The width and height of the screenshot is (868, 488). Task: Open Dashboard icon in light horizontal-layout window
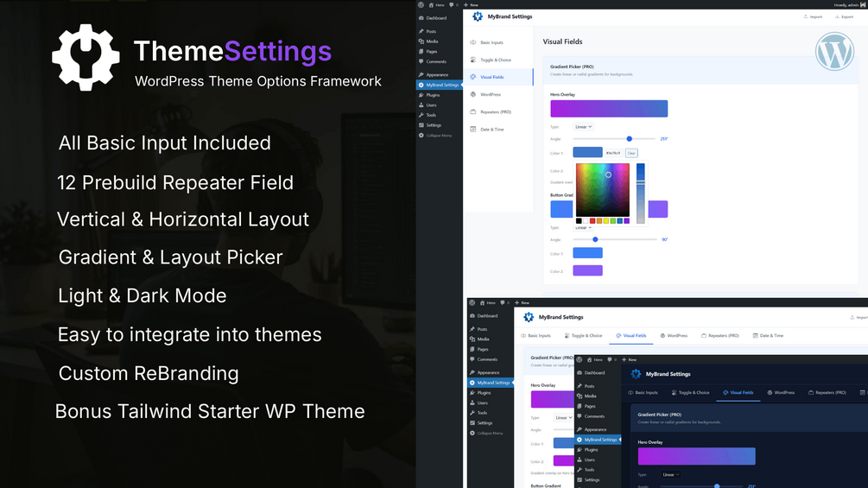tap(472, 316)
